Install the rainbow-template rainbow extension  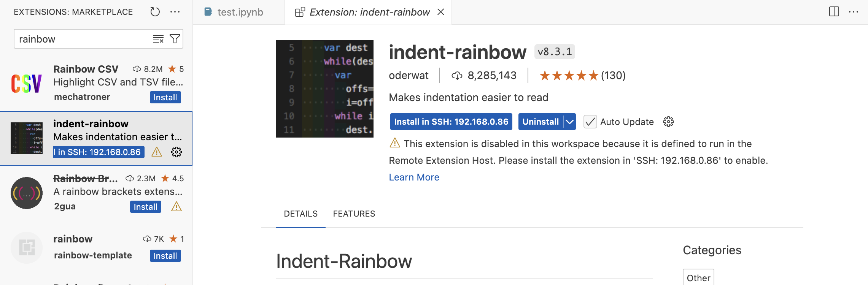(x=165, y=256)
